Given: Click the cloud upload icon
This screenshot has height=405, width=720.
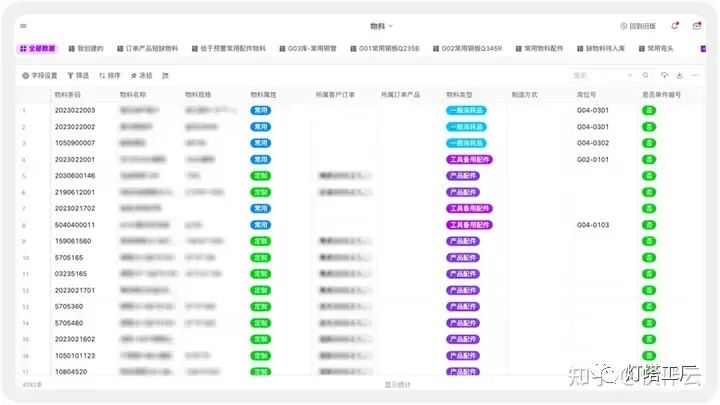Looking at the screenshot, I should click(x=663, y=75).
